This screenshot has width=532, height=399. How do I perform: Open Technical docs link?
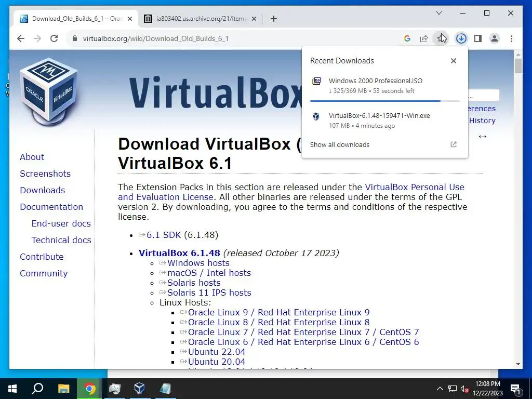(x=61, y=240)
